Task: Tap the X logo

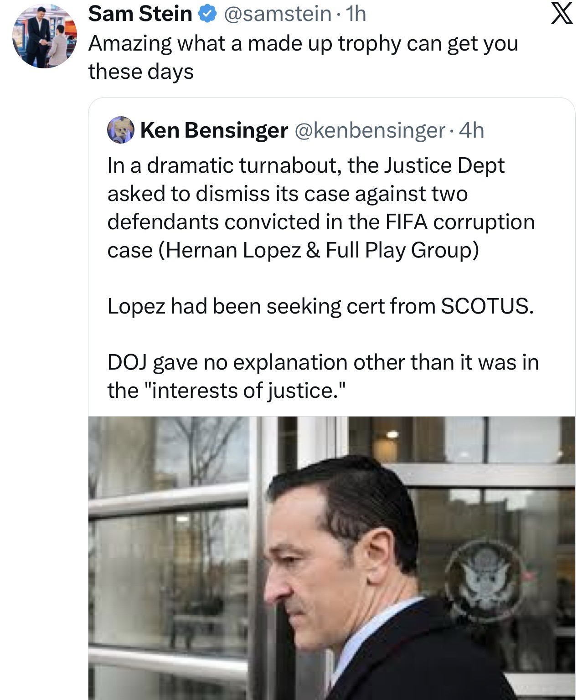Action: pos(562,15)
